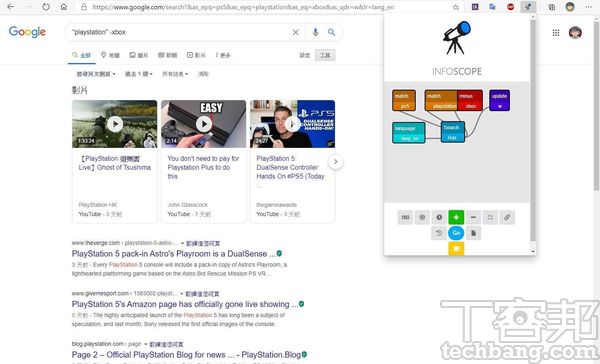Switch to the Videos tab
Image resolution: width=600 pixels, height=364 pixels.
(x=196, y=55)
